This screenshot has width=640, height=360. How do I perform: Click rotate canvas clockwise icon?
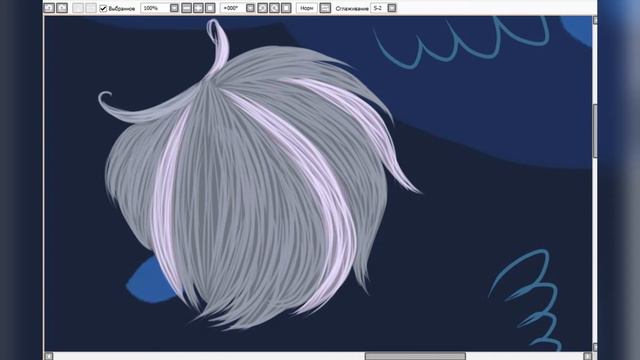(274, 8)
